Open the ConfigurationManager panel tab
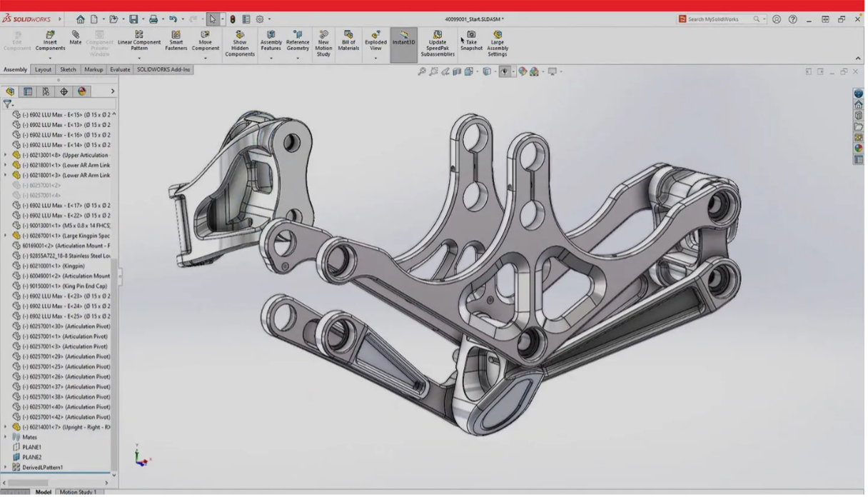This screenshot has height=497, width=868. click(46, 91)
